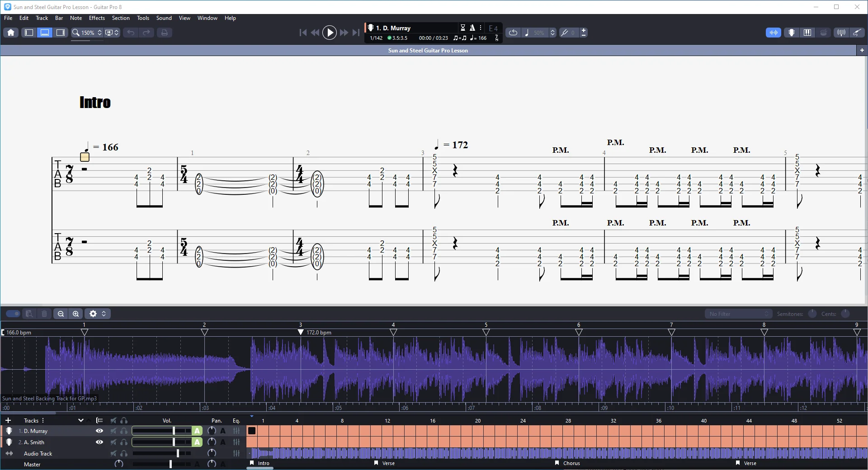This screenshot has width=868, height=470.
Task: Enable the loop playback button
Action: click(x=513, y=33)
